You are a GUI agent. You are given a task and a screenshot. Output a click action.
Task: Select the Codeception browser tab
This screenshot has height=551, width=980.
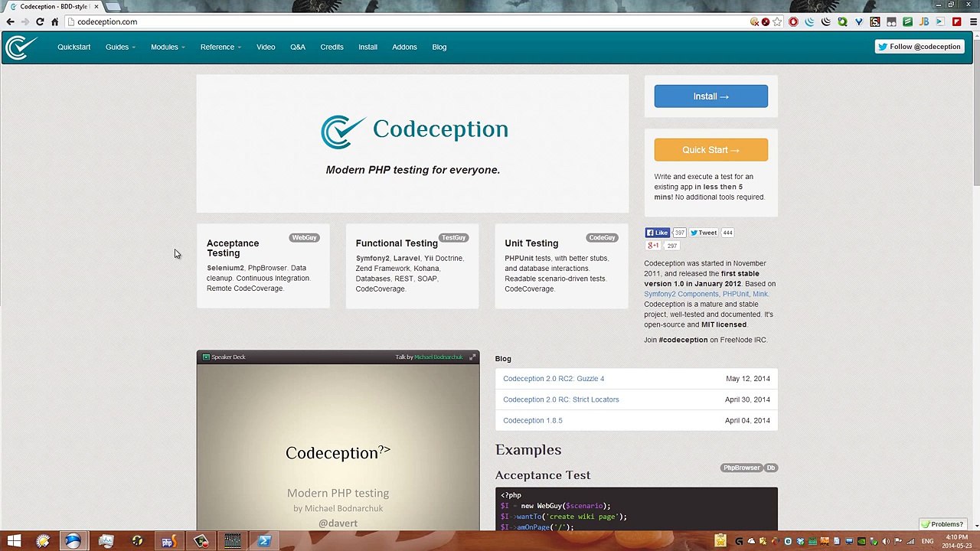54,7
